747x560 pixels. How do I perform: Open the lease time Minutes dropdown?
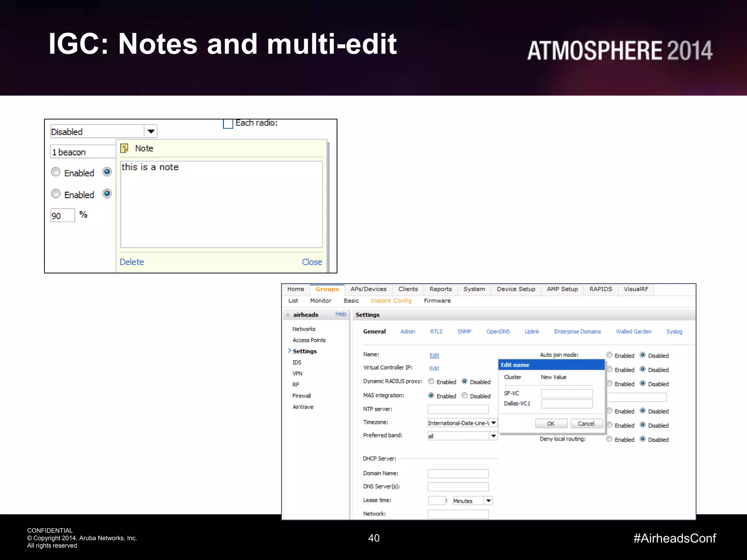[488, 501]
